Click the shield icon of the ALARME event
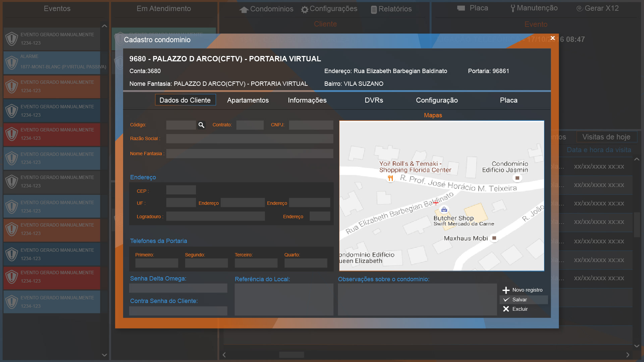This screenshot has width=644, height=362. (x=12, y=62)
